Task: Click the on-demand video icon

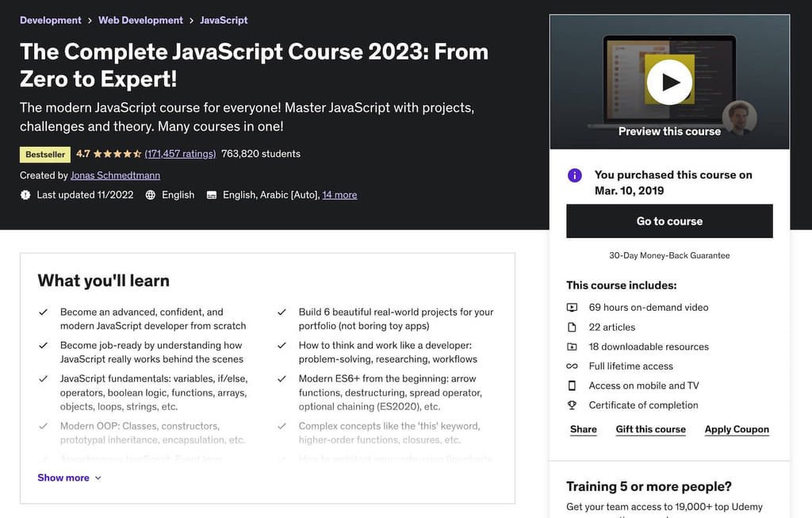Action: pos(573,307)
